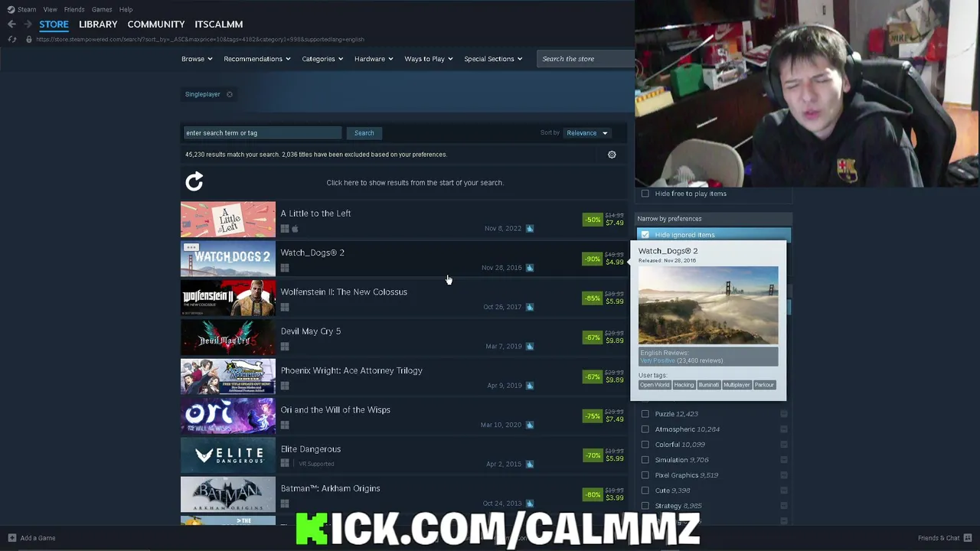The width and height of the screenshot is (980, 551).
Task: Open Friends & Chat icon
Action: [x=968, y=538]
